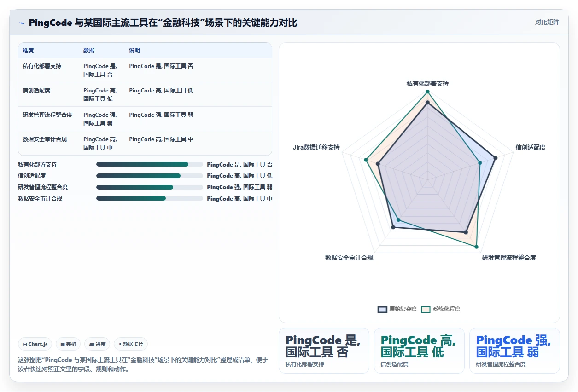Select the 数据卡片 chip
This screenshot has height=392, width=578.
coord(131,344)
